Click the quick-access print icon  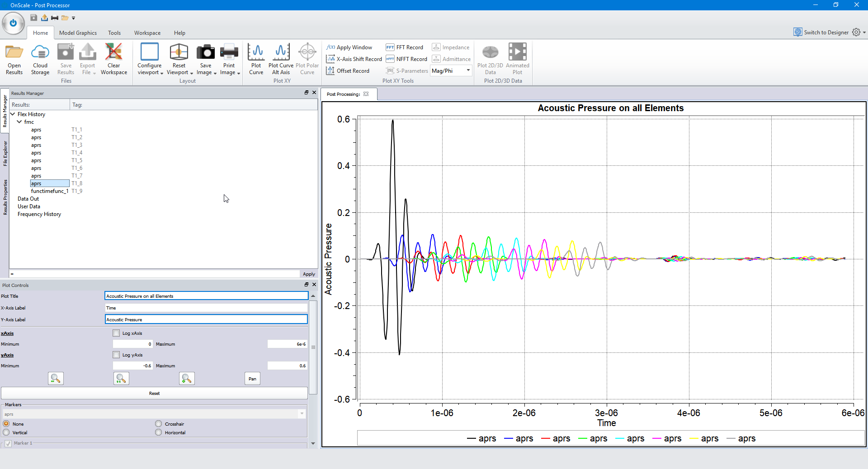click(x=55, y=18)
